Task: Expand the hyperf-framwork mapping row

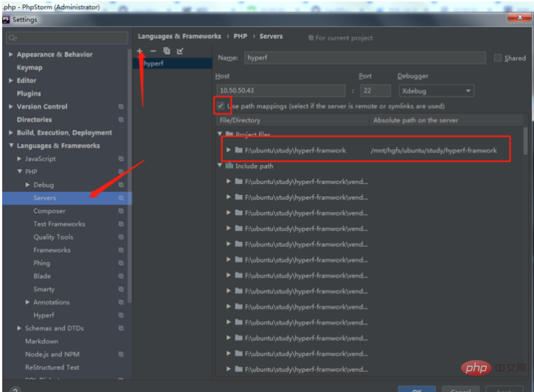Action: pos(229,150)
